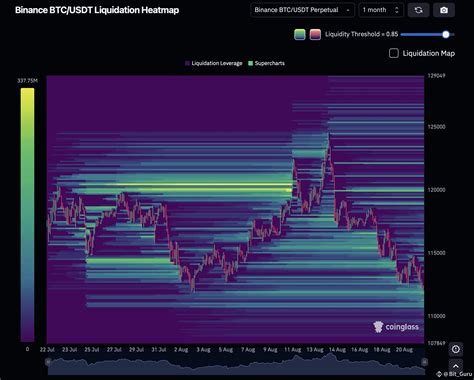
Task: Click the 129049 top price axis label
Action: [x=436, y=76]
